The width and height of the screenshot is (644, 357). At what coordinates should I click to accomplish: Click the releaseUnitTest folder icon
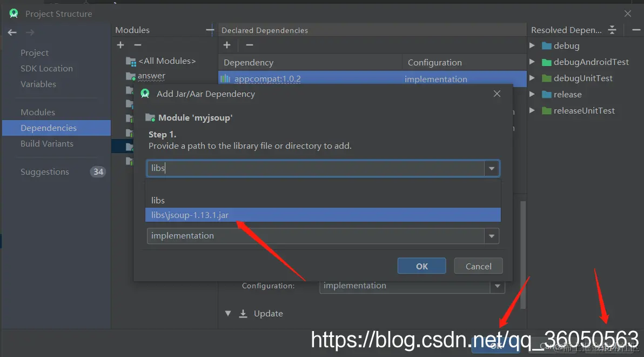click(x=546, y=111)
